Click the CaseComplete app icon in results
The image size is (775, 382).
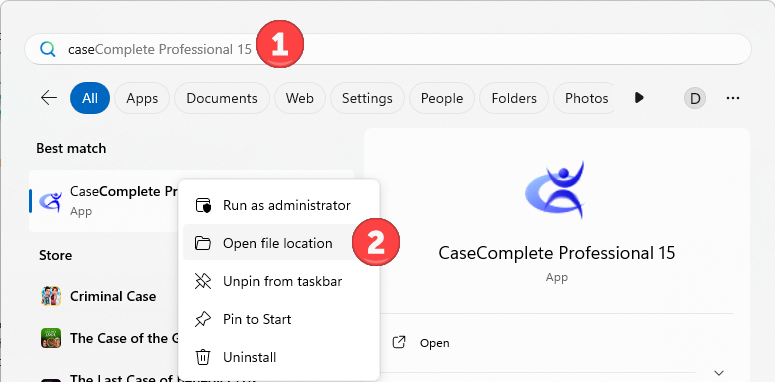coord(51,201)
